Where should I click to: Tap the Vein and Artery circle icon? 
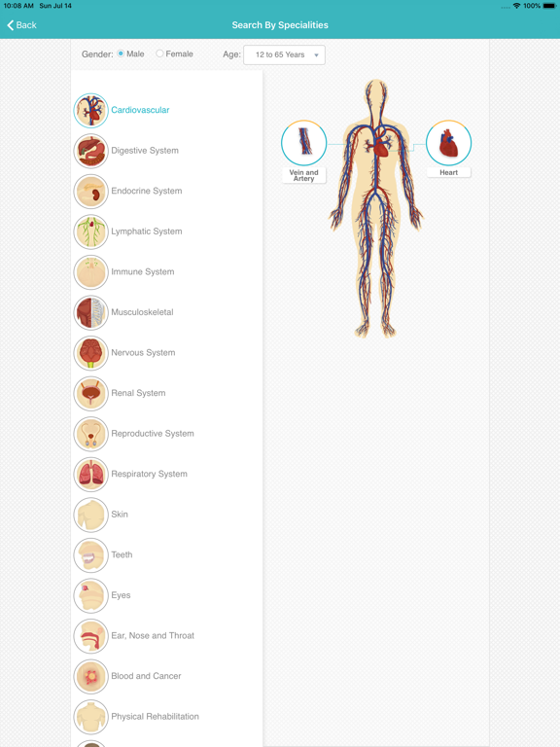click(303, 142)
